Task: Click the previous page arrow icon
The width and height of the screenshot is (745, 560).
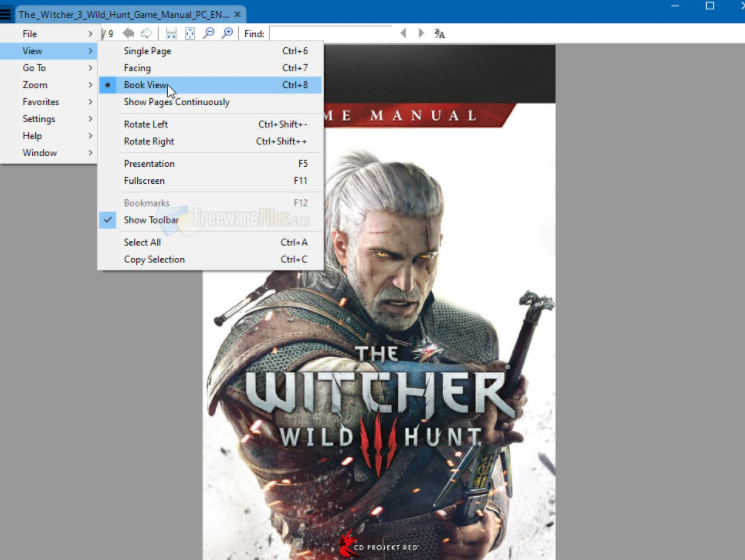Action: coord(128,33)
